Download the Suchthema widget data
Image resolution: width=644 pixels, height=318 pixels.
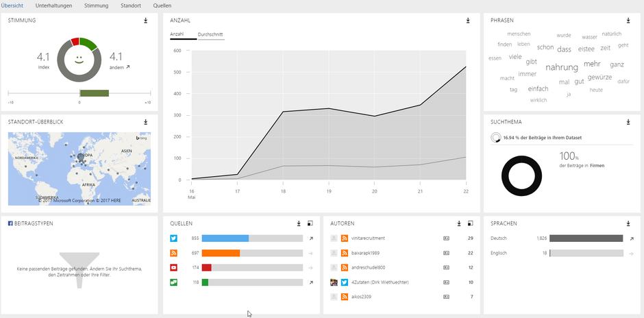628,122
